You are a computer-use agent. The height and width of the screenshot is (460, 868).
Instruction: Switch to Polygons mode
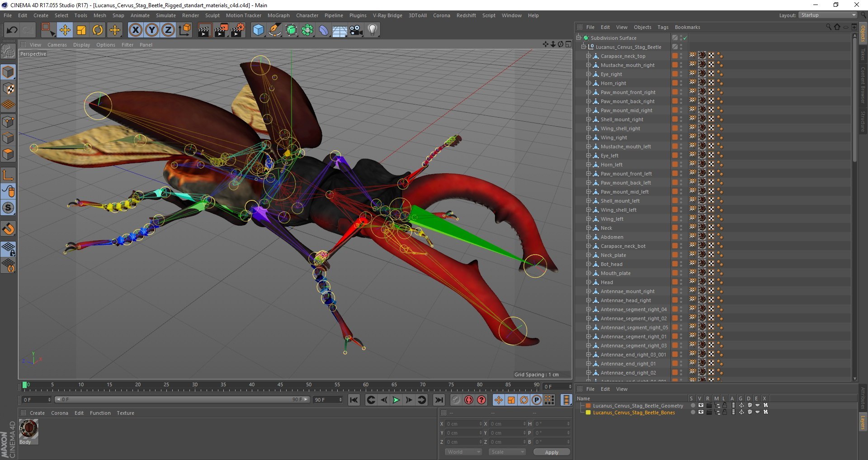click(x=8, y=154)
